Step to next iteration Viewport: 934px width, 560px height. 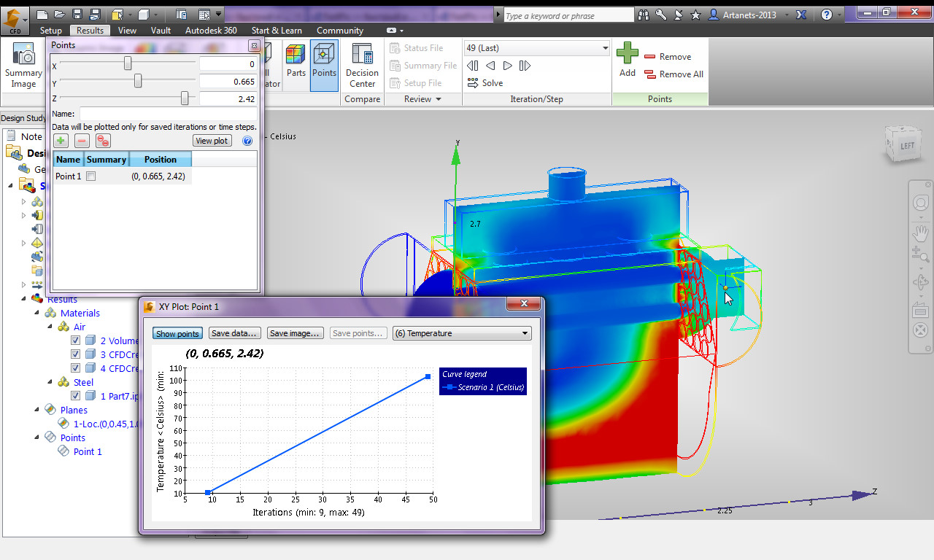[507, 66]
